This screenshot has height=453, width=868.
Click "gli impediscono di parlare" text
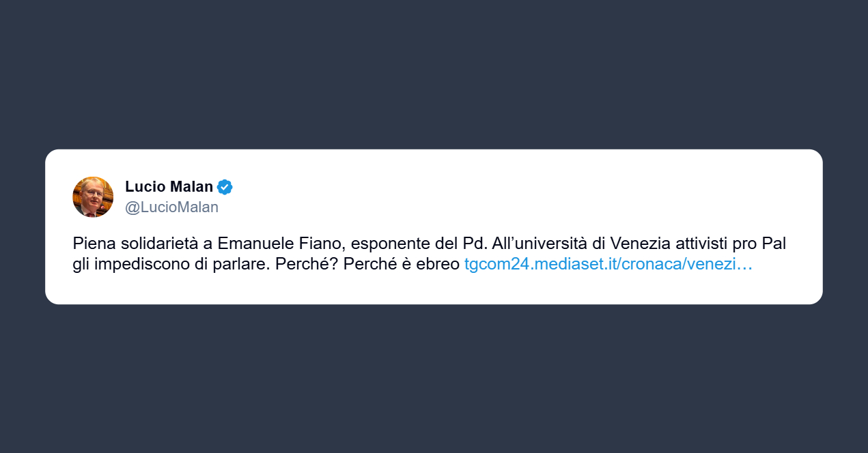pos(169,265)
